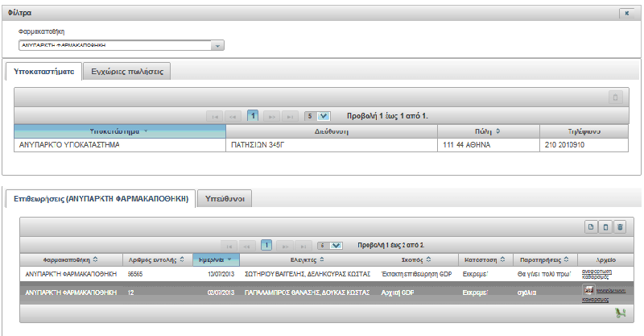
Task: Go to next page in the branches paginator
Action: coord(271,116)
